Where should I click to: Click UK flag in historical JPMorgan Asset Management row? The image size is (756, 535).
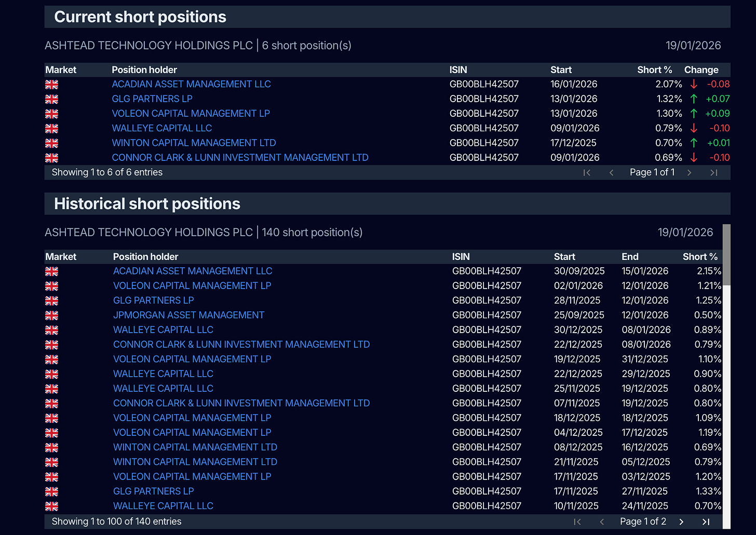[x=51, y=315]
